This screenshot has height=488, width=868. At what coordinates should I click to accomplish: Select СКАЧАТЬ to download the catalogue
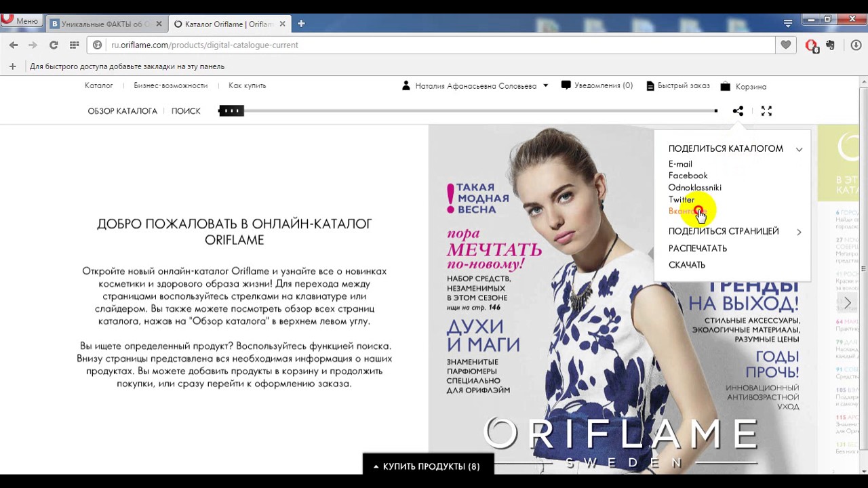tap(686, 265)
